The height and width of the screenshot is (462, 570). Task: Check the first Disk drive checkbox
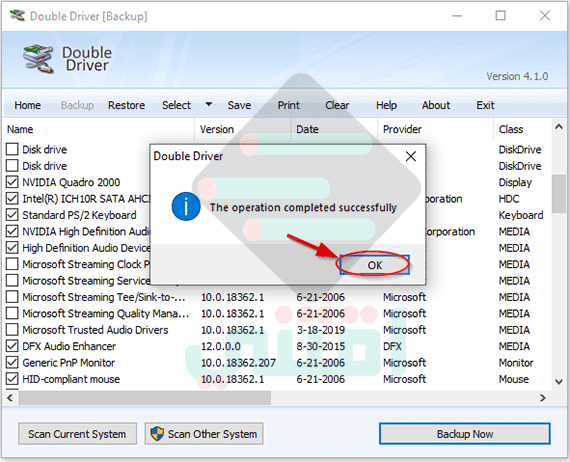click(12, 149)
